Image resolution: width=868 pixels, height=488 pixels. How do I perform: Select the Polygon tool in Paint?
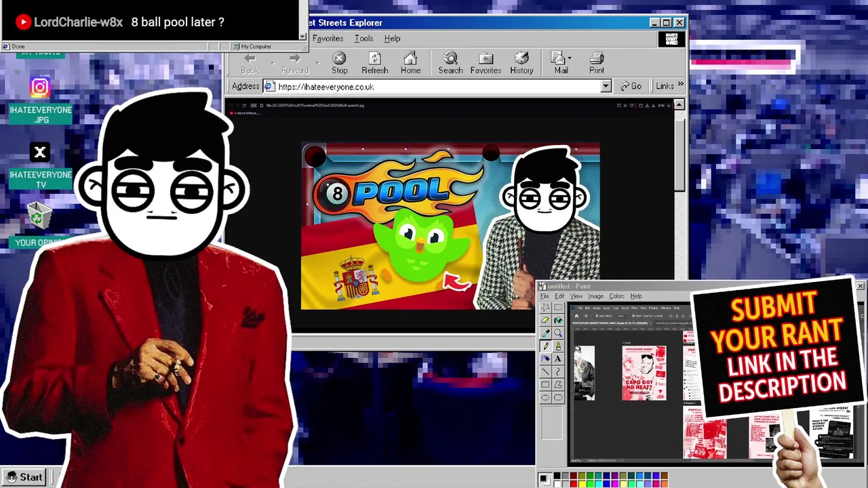point(558,385)
